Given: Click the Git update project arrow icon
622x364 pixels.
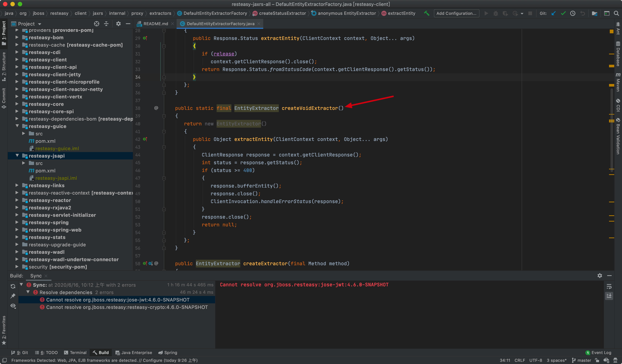Looking at the screenshot, I should [554, 13].
